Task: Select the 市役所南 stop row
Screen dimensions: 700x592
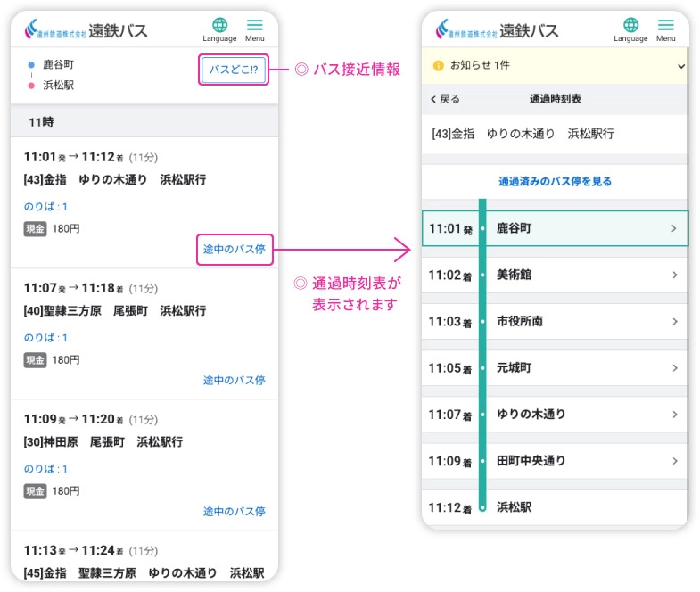Action: pos(555,322)
